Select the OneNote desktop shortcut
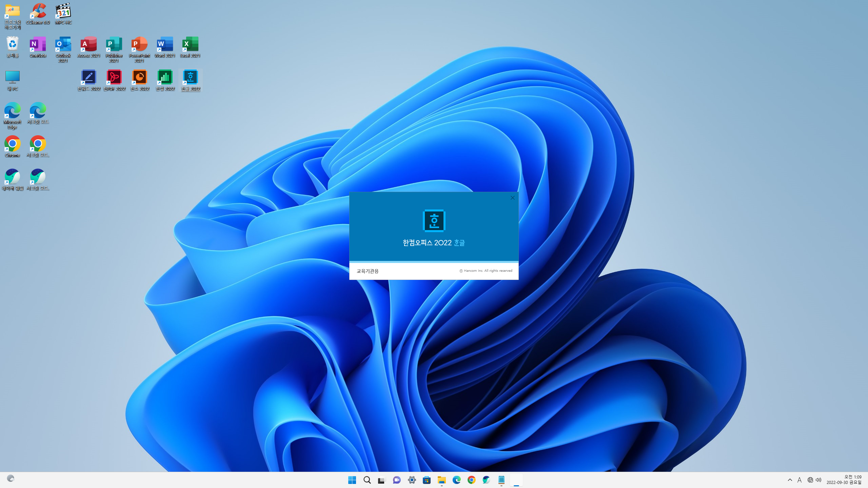This screenshot has height=488, width=868. pyautogui.click(x=38, y=44)
